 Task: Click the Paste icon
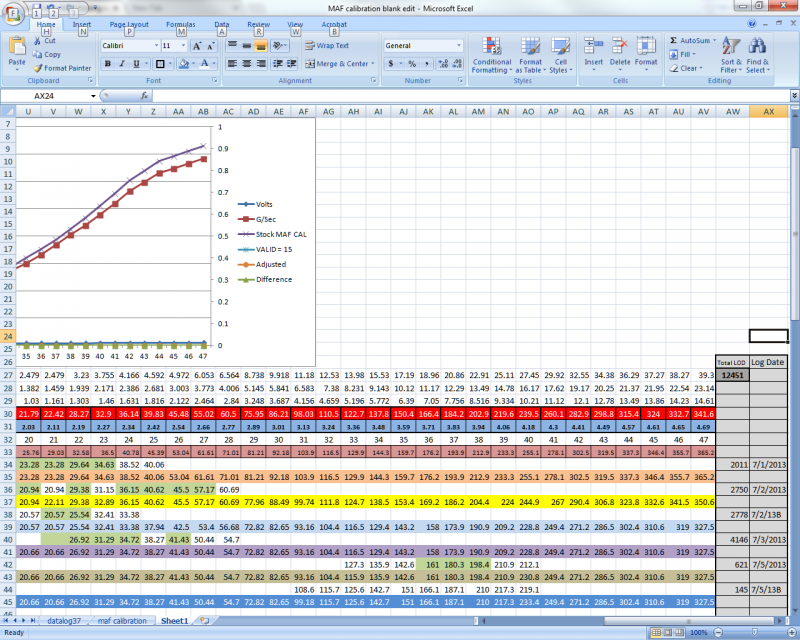click(x=17, y=47)
